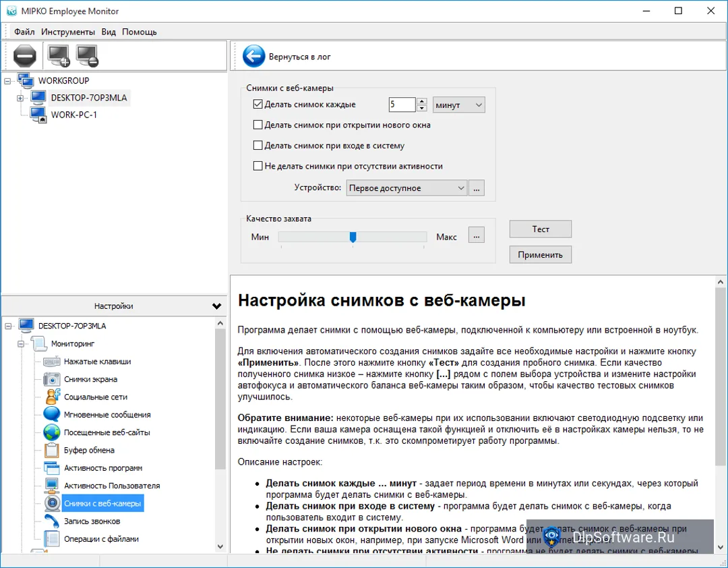This screenshot has height=568, width=728.
Task: Open Запись звонков phone settings
Action: (x=92, y=521)
